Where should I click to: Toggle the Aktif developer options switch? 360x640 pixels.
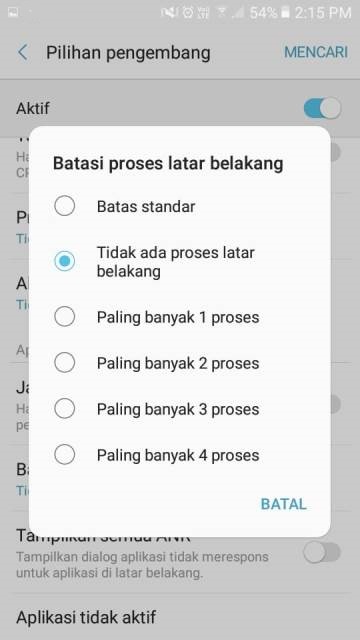point(322,109)
